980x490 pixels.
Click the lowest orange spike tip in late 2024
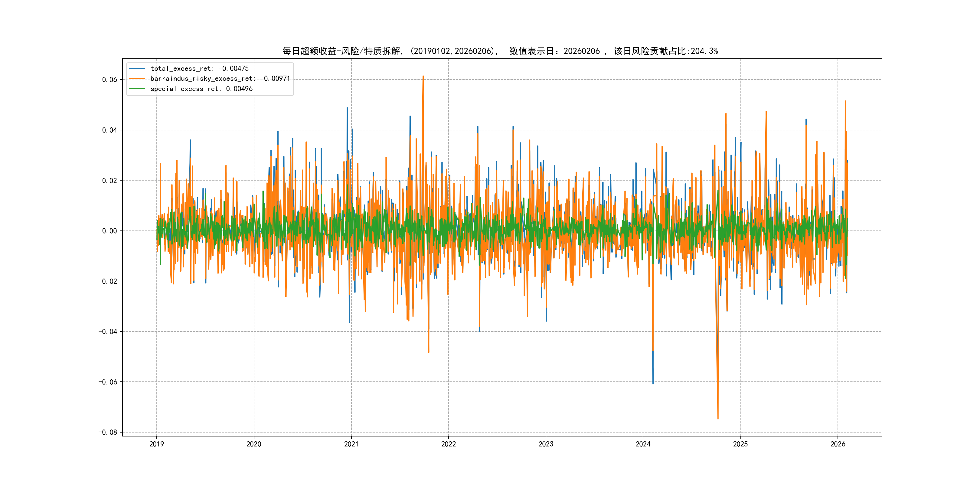coord(718,419)
